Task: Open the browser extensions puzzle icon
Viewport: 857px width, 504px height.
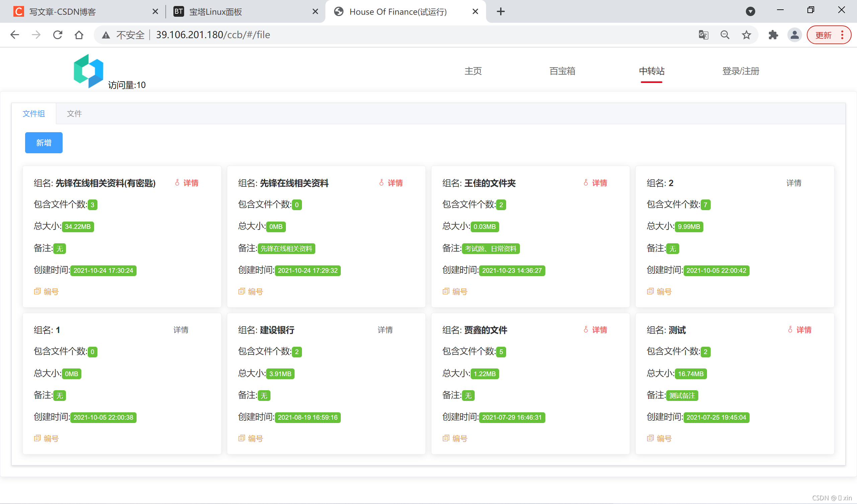Action: pyautogui.click(x=773, y=35)
